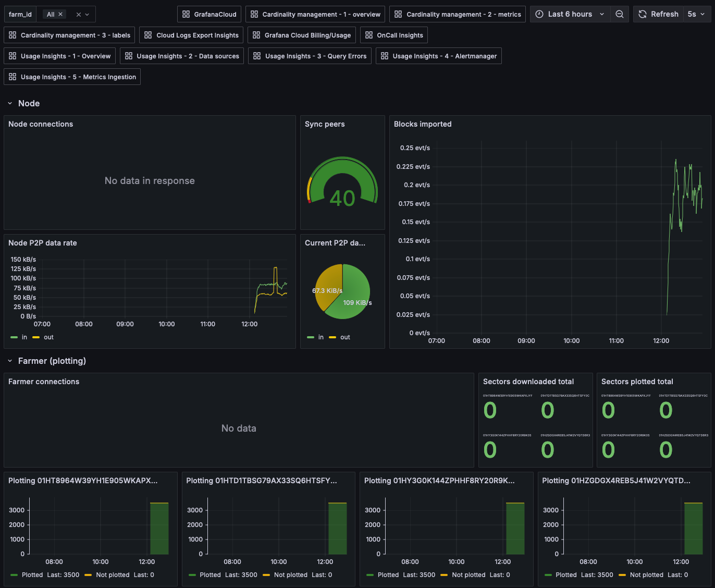Open the Last 6 hours time picker
Screen dimensions: 715x588
[x=570, y=14]
